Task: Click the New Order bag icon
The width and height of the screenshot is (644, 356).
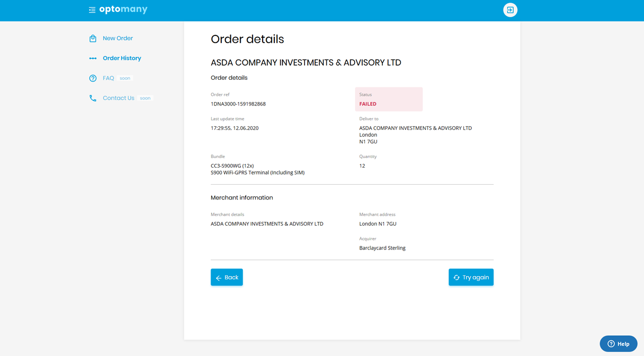Action: point(93,38)
